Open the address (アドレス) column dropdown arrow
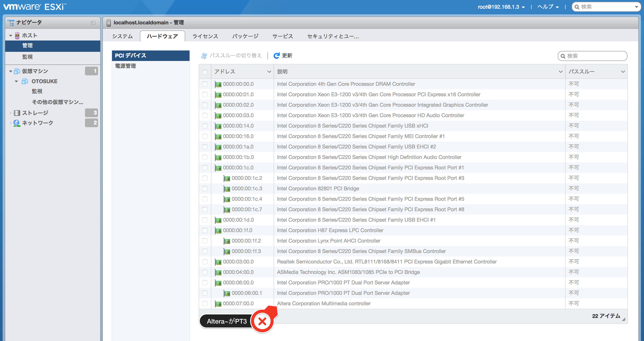644x341 pixels. click(269, 72)
